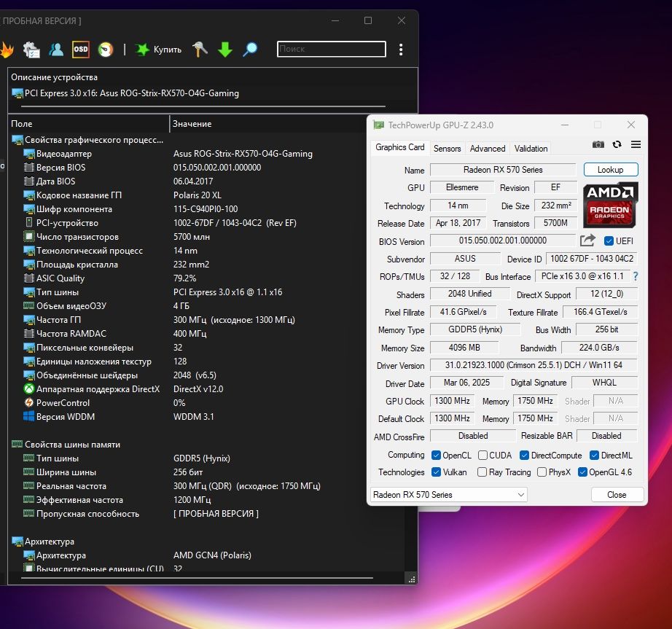The width and height of the screenshot is (672, 629).
Task: Click the monitor icon beside PCI Express 3.0 x16 description
Action: [x=17, y=93]
